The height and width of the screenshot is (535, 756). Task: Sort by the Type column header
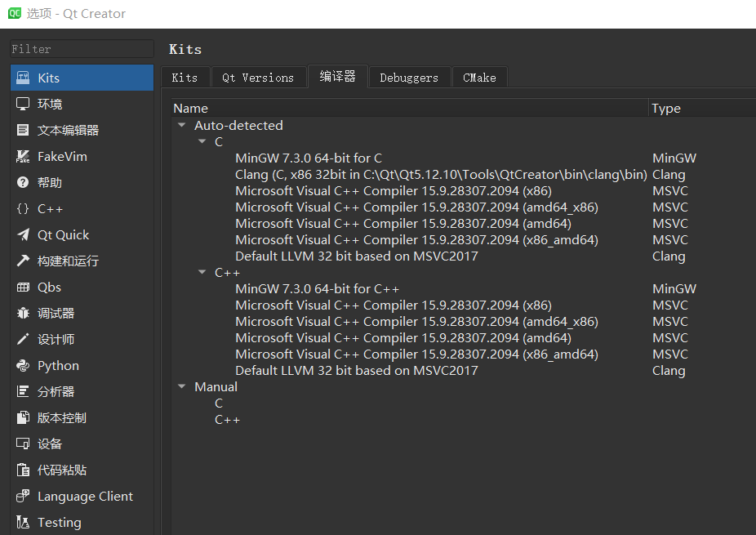pos(702,108)
